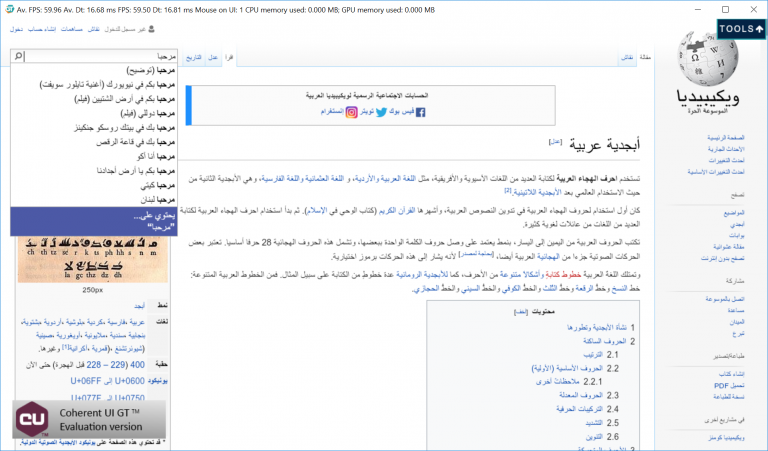This screenshot has width=768, height=451.
Task: Click the search magnifier icon
Action: click(19, 57)
